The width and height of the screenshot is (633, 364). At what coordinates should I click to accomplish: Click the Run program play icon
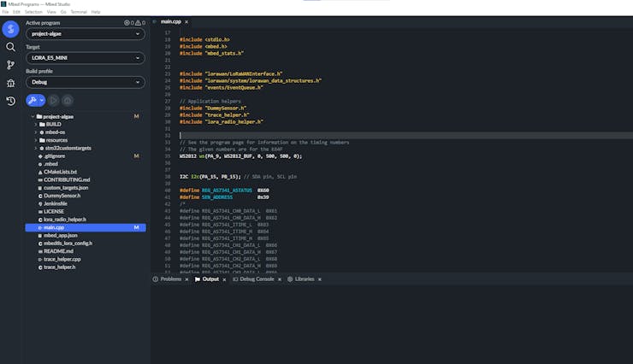(53, 100)
